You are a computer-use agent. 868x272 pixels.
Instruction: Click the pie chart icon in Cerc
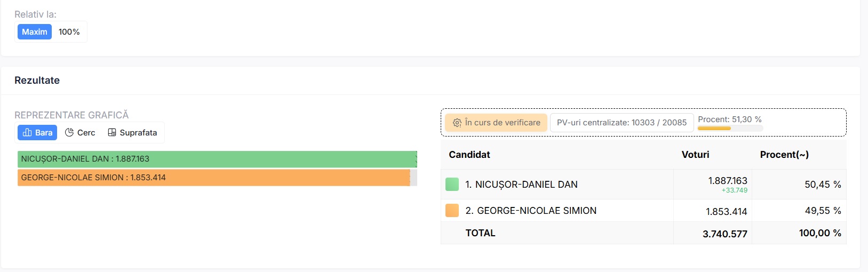point(69,133)
